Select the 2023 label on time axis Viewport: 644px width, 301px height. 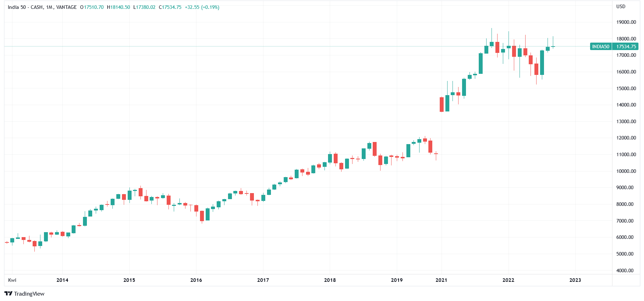point(575,280)
